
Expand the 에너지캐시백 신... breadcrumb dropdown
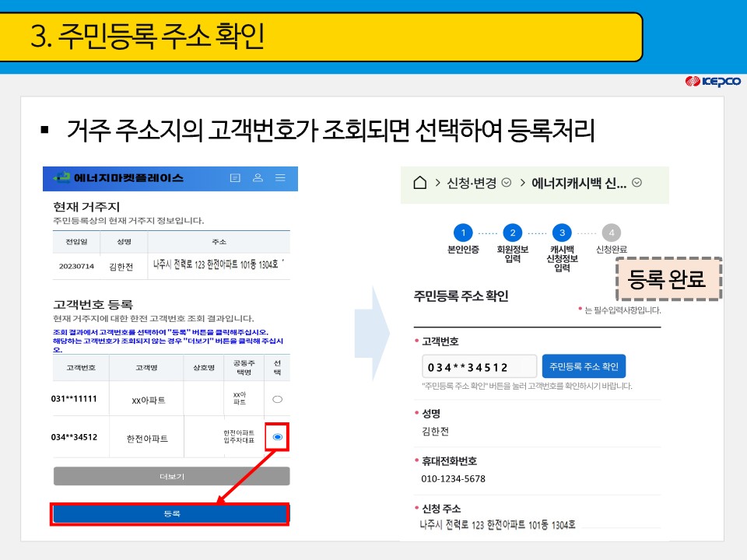click(x=637, y=184)
